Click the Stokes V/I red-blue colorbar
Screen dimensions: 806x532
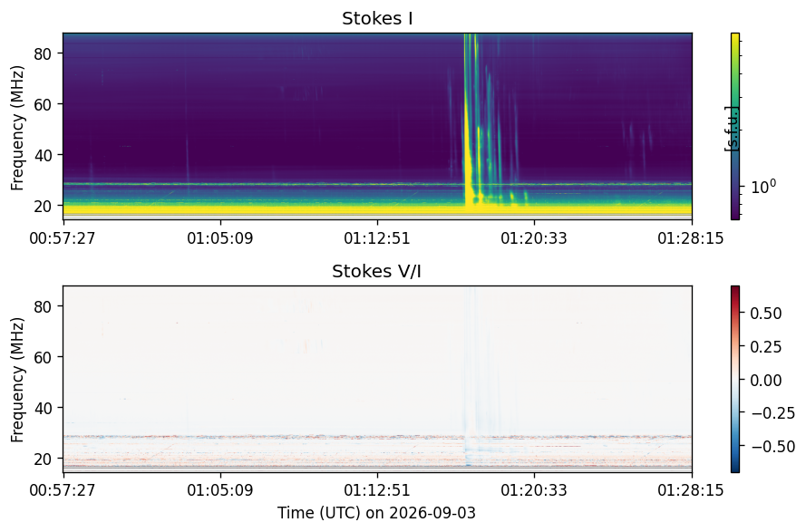pyautogui.click(x=735, y=379)
